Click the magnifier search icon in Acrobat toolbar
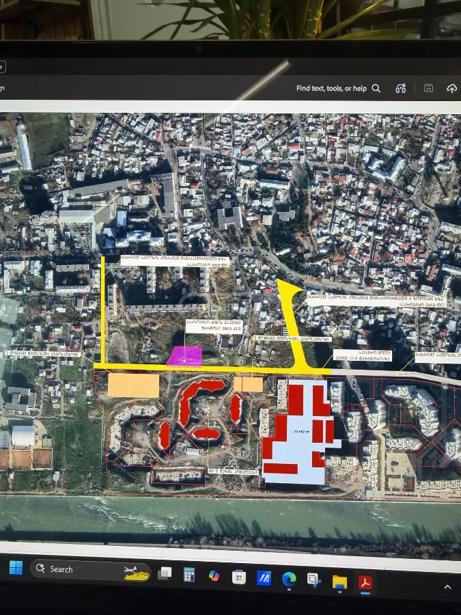461x615 pixels. point(376,88)
